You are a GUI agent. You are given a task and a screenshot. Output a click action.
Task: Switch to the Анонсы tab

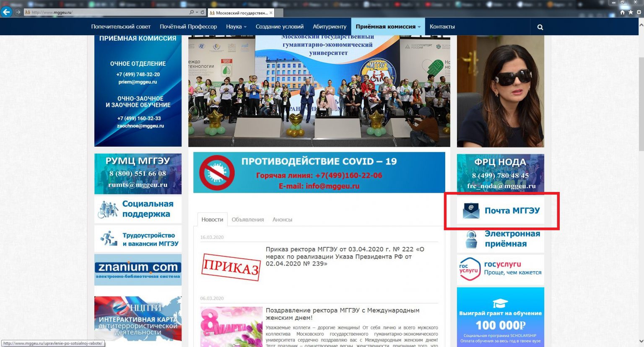tap(282, 220)
